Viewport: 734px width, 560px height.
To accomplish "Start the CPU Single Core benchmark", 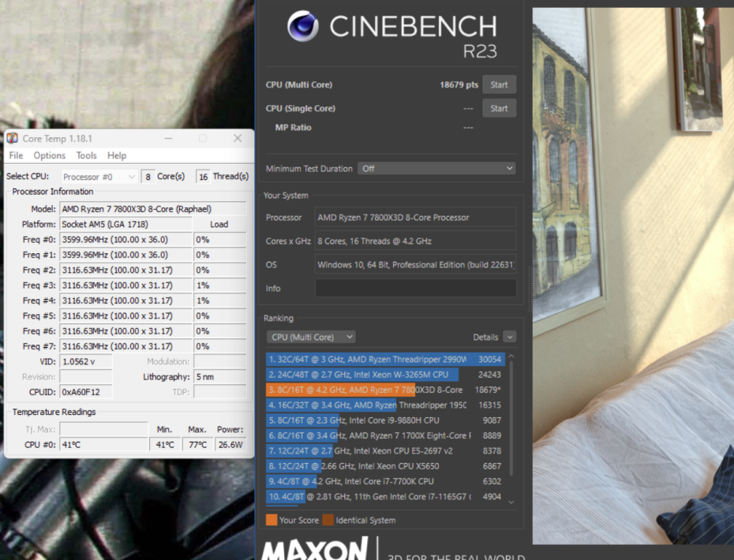I will point(499,108).
